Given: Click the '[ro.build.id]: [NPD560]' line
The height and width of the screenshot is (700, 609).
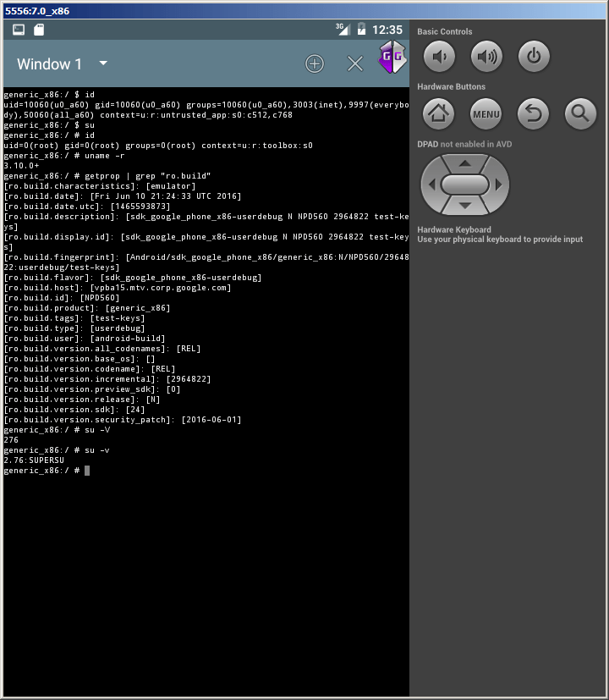Looking at the screenshot, I should 62,298.
